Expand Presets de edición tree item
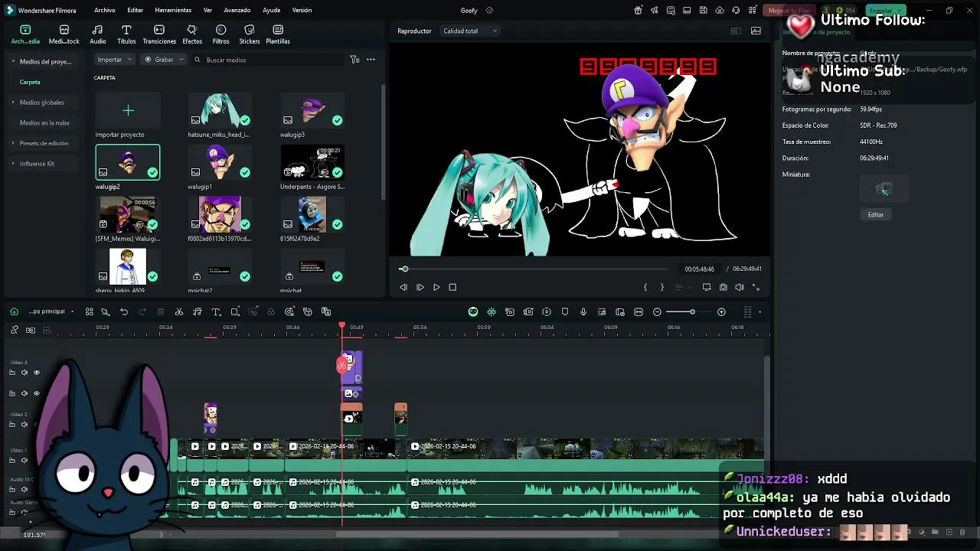Screen dimensions: 980x551 tap(13, 143)
